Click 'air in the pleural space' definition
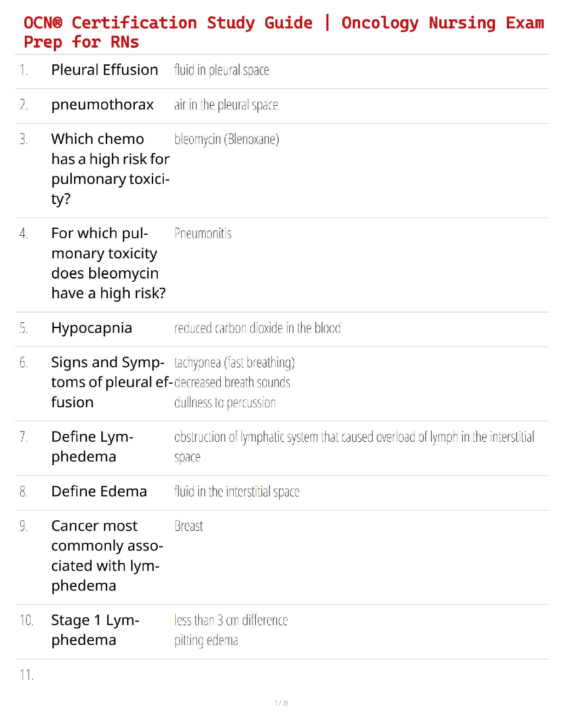Viewport: 563px width, 728px height. click(x=226, y=105)
